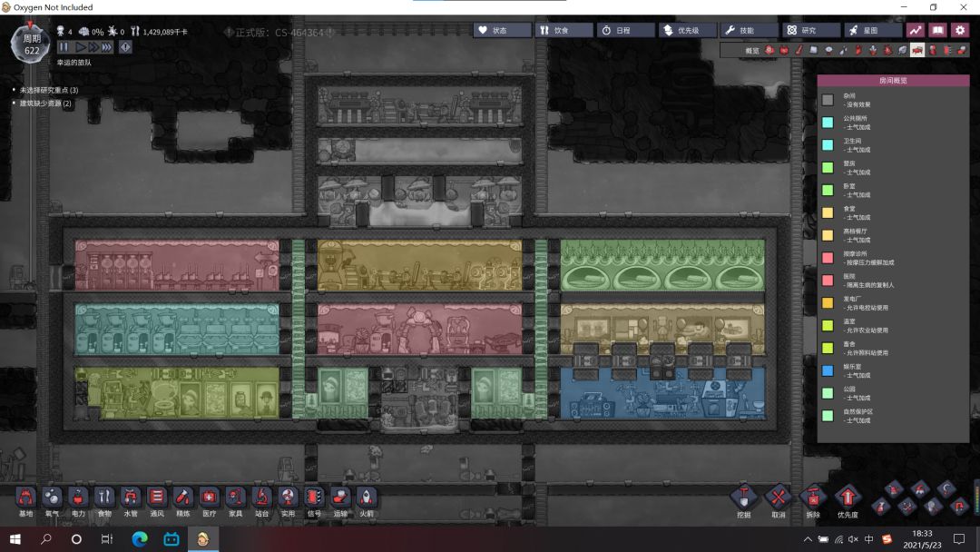Open the 日程 (Schedule) tab
This screenshot has width=980, height=552.
point(625,30)
